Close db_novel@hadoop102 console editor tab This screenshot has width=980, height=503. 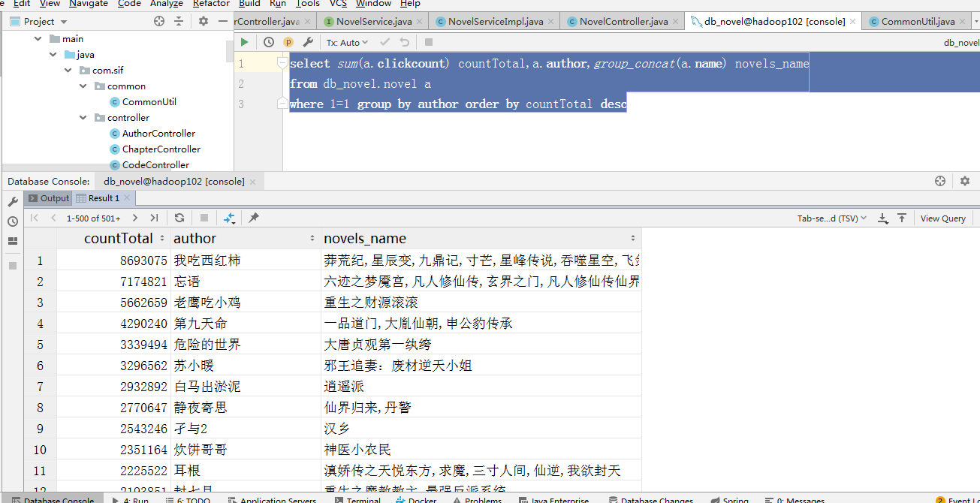[854, 22]
